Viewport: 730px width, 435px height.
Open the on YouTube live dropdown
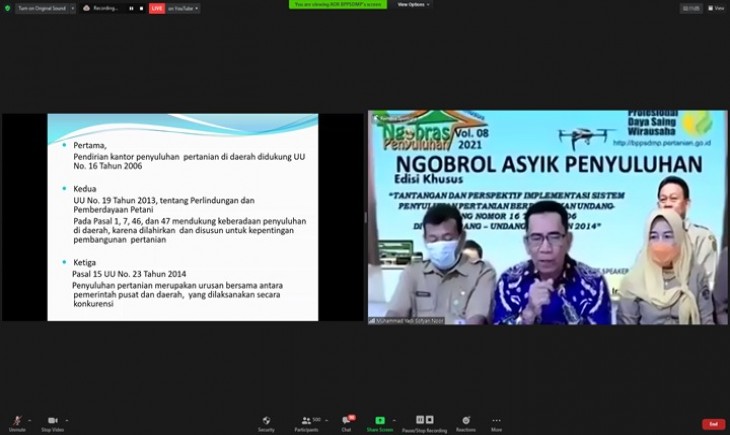coord(183,8)
